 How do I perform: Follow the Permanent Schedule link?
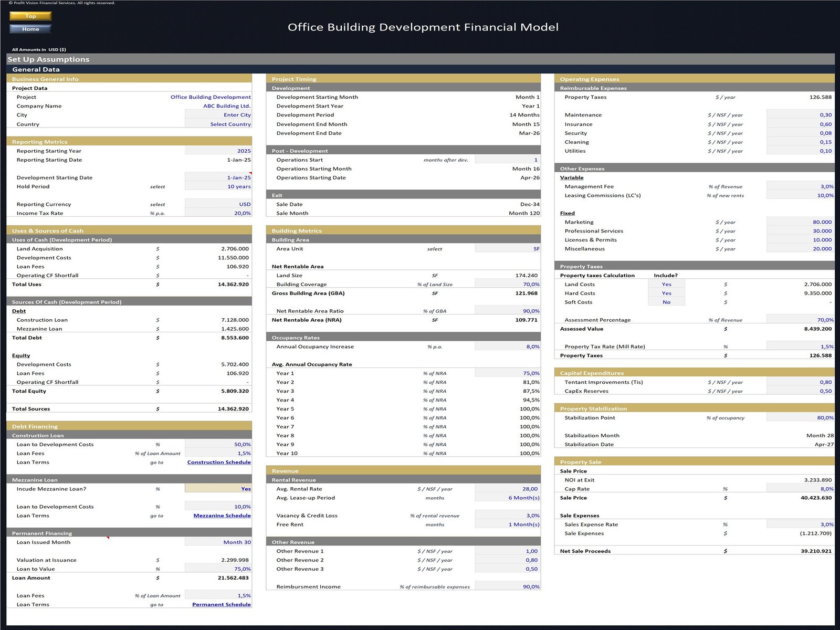(x=221, y=605)
